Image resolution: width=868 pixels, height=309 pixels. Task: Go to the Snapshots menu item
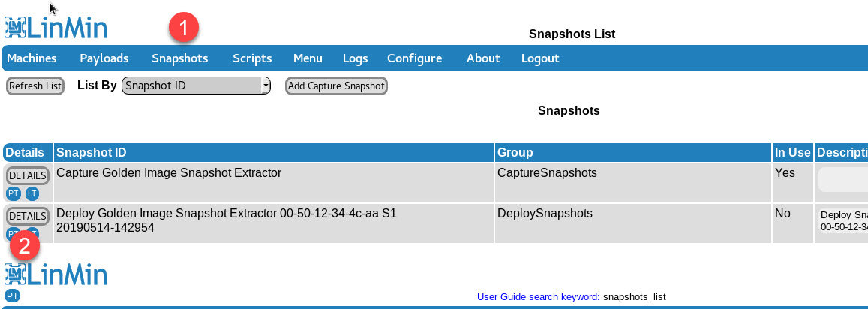[180, 58]
